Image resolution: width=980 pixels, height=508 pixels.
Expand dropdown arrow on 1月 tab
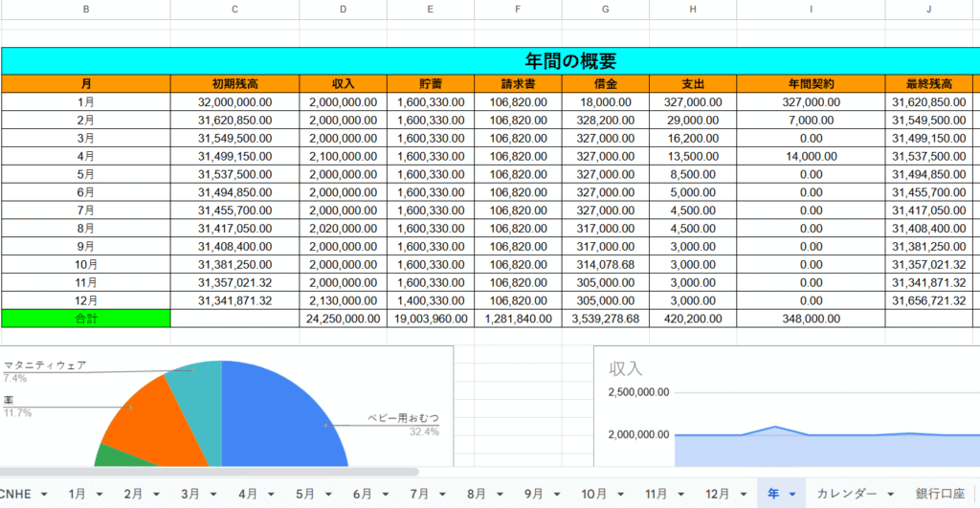[100, 495]
